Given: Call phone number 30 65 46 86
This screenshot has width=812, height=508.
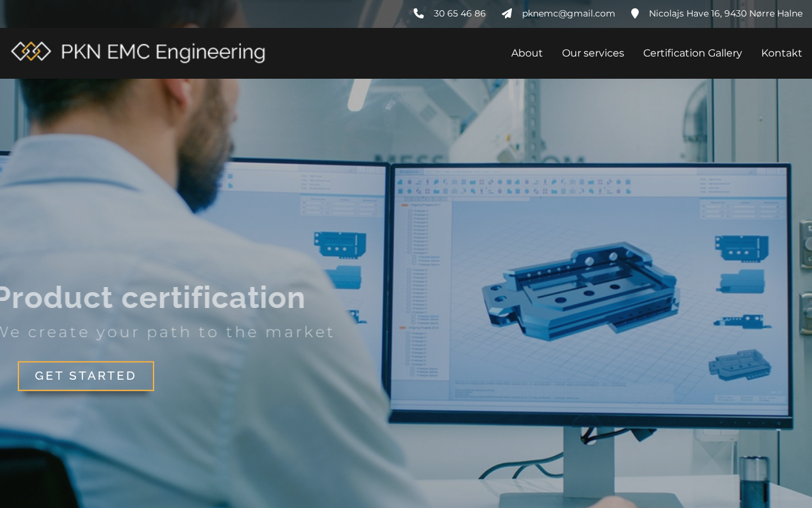Looking at the screenshot, I should [460, 13].
